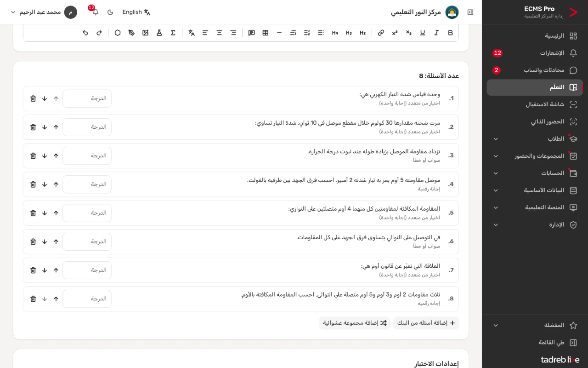Expand the الطلاب sidebar section
The height and width of the screenshot is (368, 588).
point(535,139)
